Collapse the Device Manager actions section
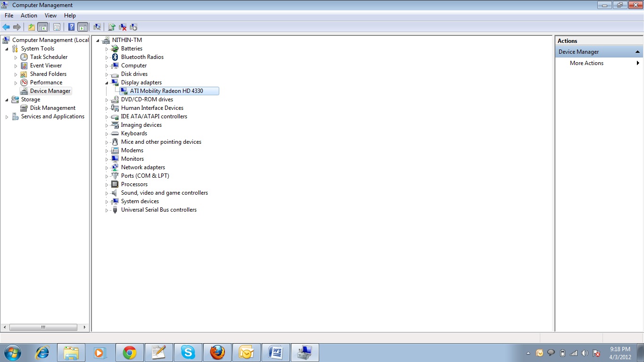 pos(637,52)
